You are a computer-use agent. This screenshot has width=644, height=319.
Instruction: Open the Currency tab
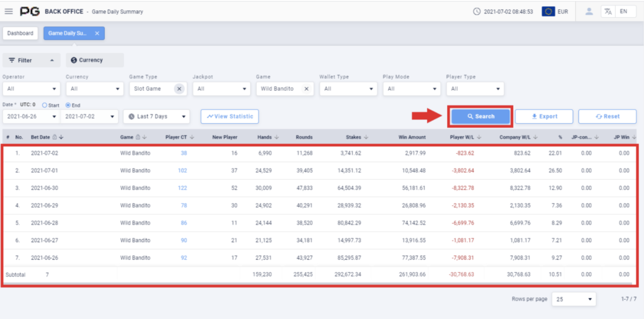(x=95, y=60)
